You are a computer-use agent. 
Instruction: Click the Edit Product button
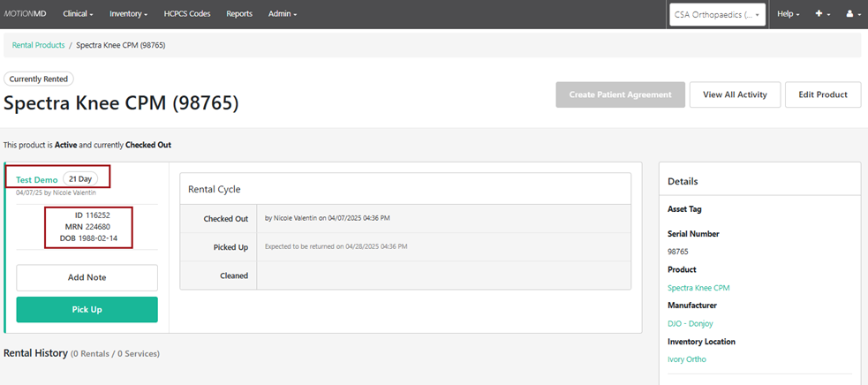822,94
